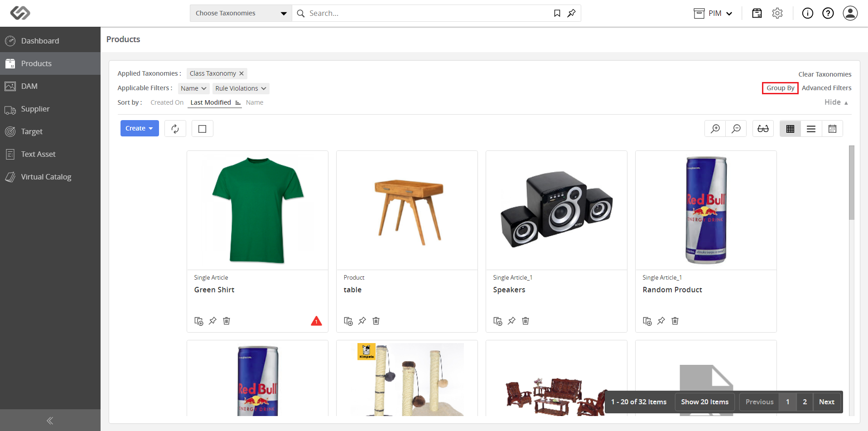868x431 pixels.
Task: Click Green Shirt rule violation warning
Action: [x=316, y=321]
